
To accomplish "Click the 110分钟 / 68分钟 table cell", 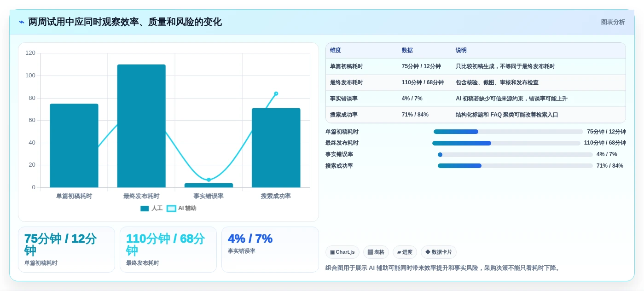I will tap(423, 83).
